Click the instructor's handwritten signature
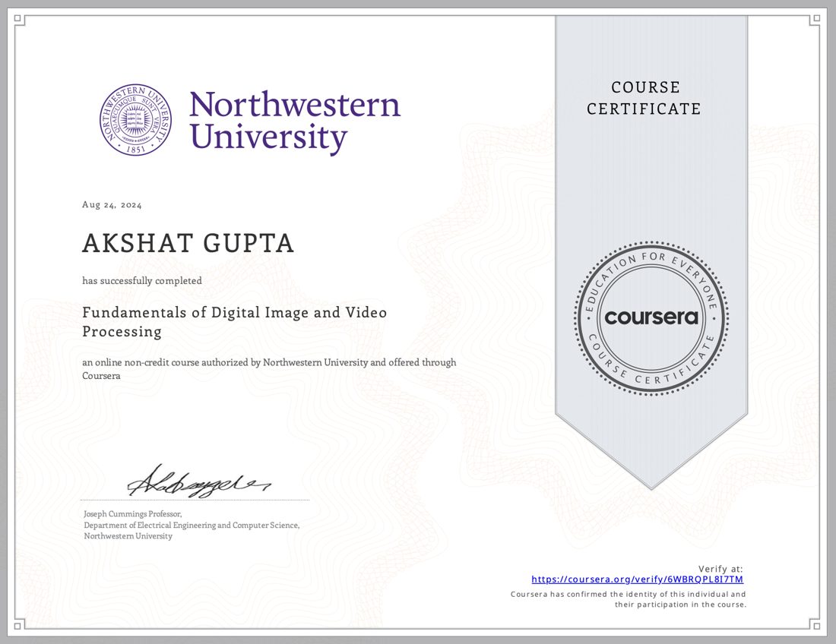836x644 pixels. coord(198,481)
